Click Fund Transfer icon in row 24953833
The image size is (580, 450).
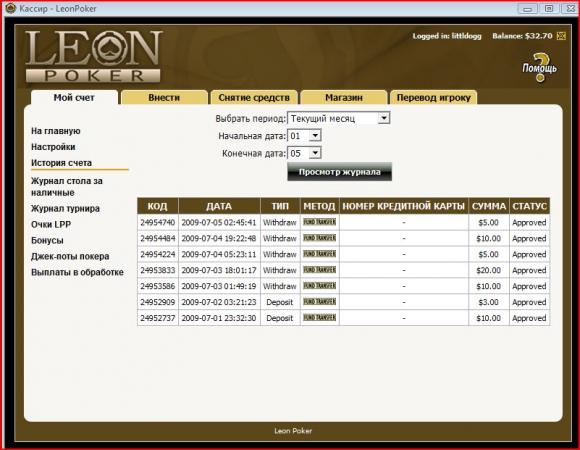coord(319,270)
